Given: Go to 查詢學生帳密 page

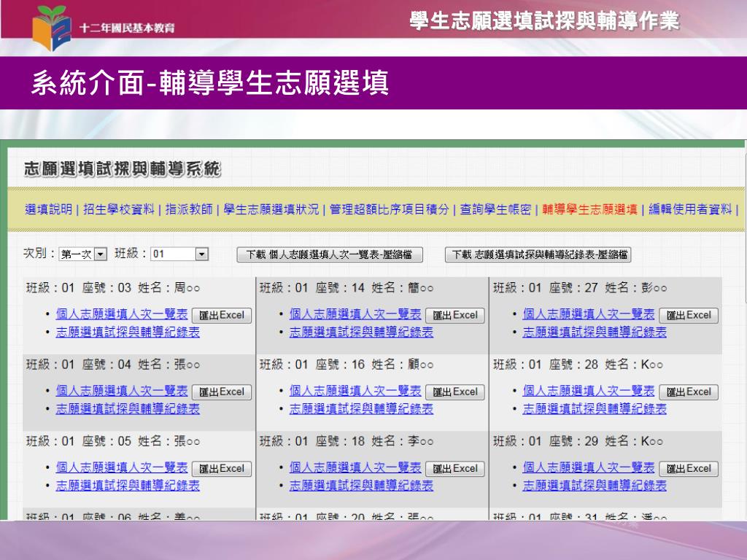Looking at the screenshot, I should [495, 209].
